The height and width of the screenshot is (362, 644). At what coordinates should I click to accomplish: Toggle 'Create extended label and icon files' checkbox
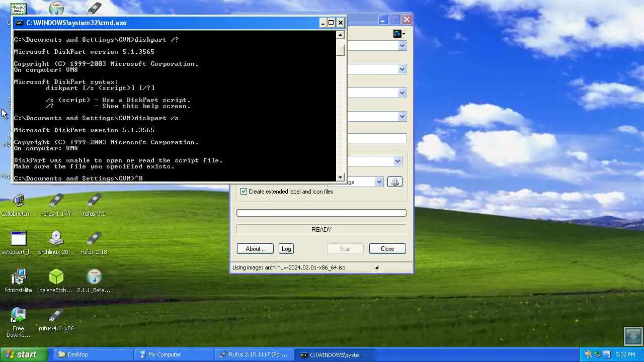tap(244, 192)
